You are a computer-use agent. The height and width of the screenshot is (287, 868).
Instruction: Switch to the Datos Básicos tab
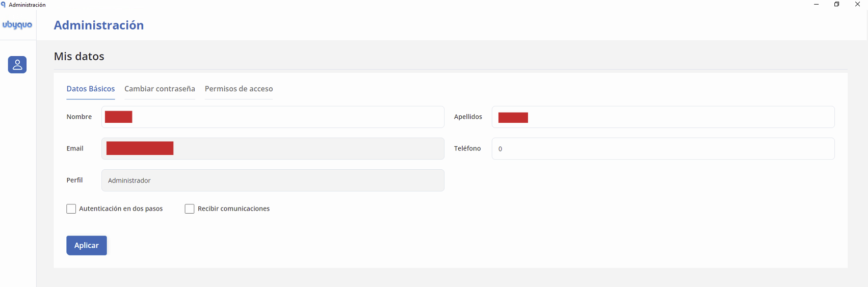(91, 89)
